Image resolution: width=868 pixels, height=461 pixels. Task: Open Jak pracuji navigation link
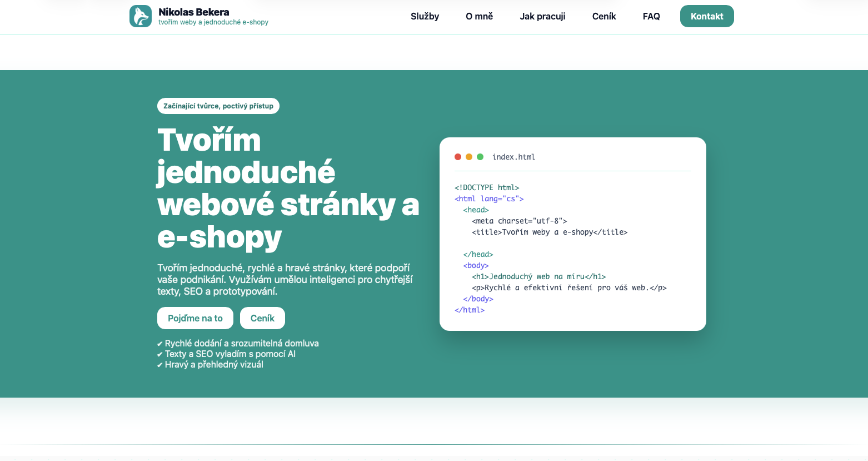542,16
